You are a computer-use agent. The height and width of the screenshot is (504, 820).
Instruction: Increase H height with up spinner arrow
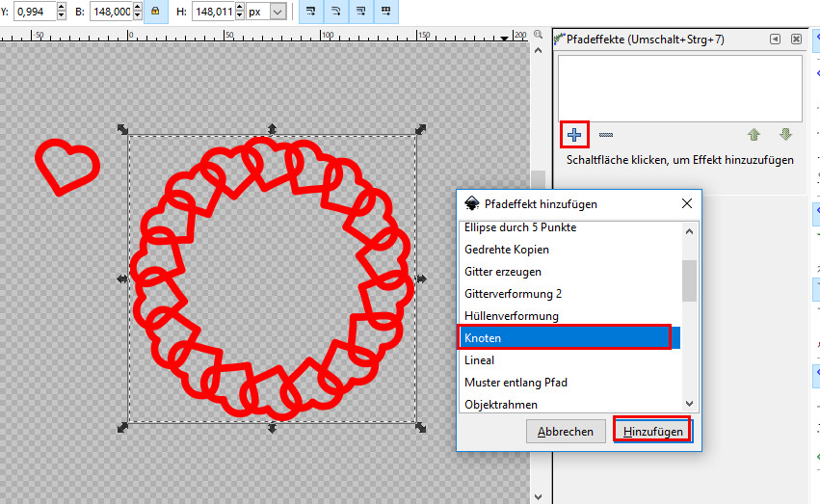[x=240, y=7]
